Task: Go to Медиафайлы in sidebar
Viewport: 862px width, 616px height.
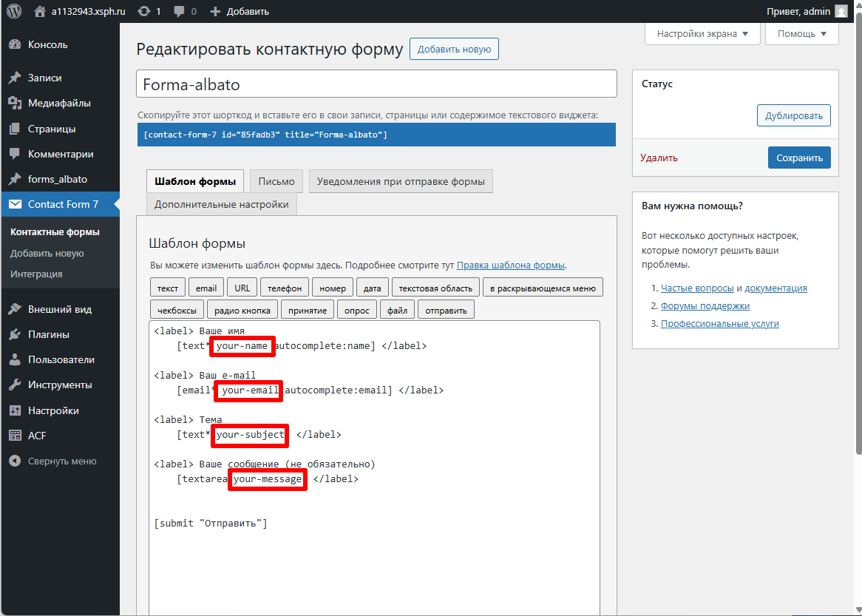Action: coord(59,104)
